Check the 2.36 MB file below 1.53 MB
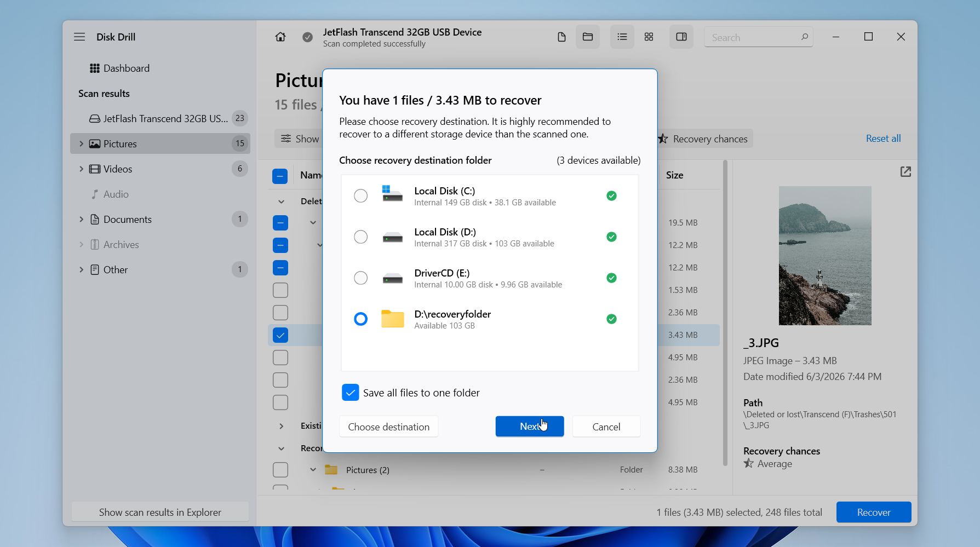 280,313
